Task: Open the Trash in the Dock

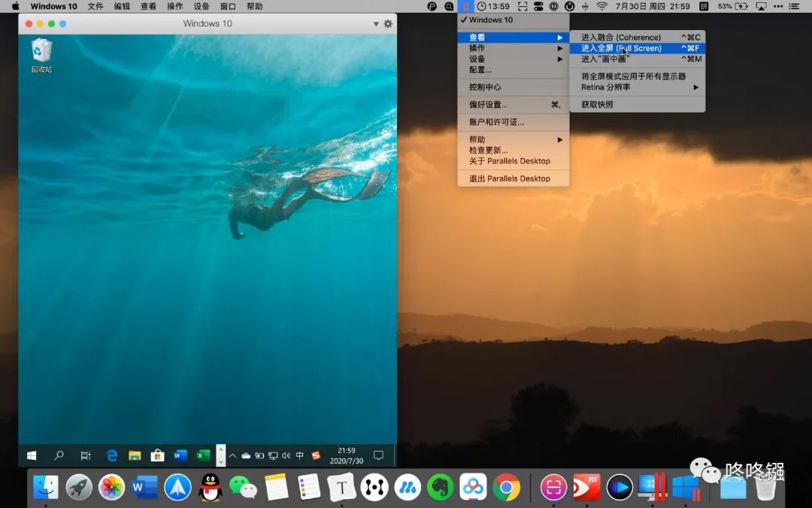Action: (x=765, y=486)
